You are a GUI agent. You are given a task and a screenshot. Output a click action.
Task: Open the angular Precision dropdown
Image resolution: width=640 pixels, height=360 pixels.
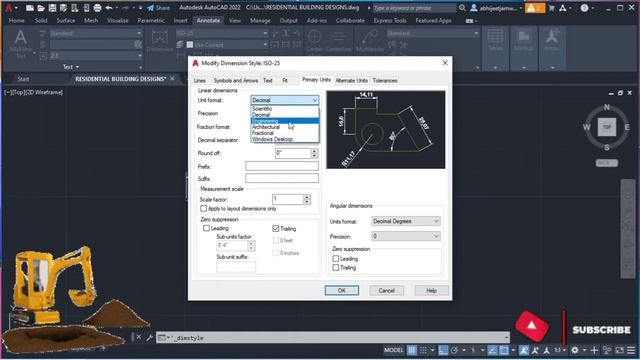pyautogui.click(x=406, y=236)
